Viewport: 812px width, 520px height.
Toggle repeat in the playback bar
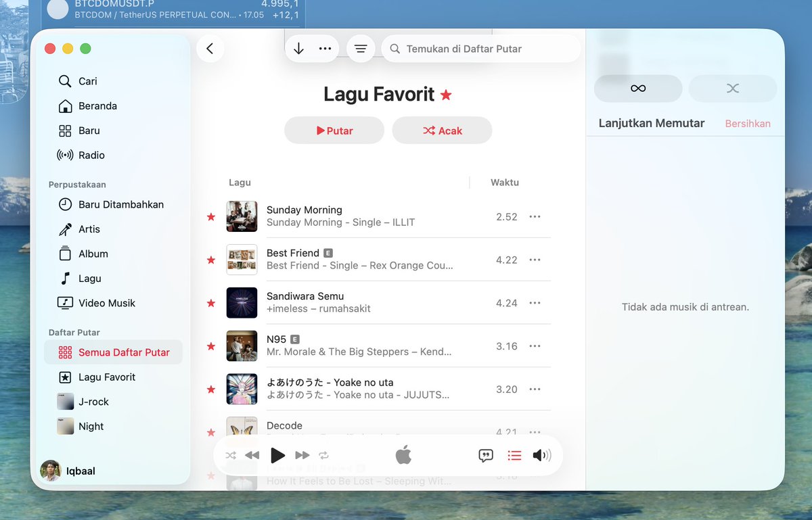pyautogui.click(x=324, y=455)
